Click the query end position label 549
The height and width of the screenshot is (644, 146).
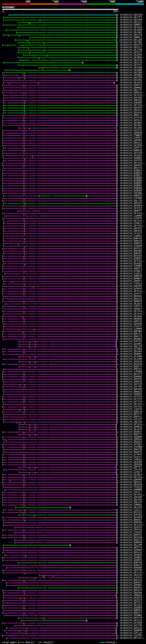point(115,11)
